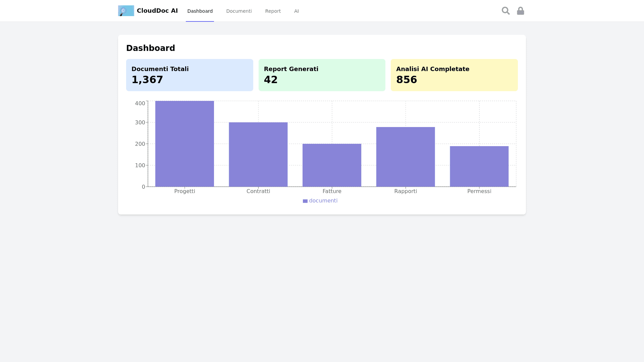Switch to the Documenti tab
Viewport: 644px width, 362px height.
[239, 11]
